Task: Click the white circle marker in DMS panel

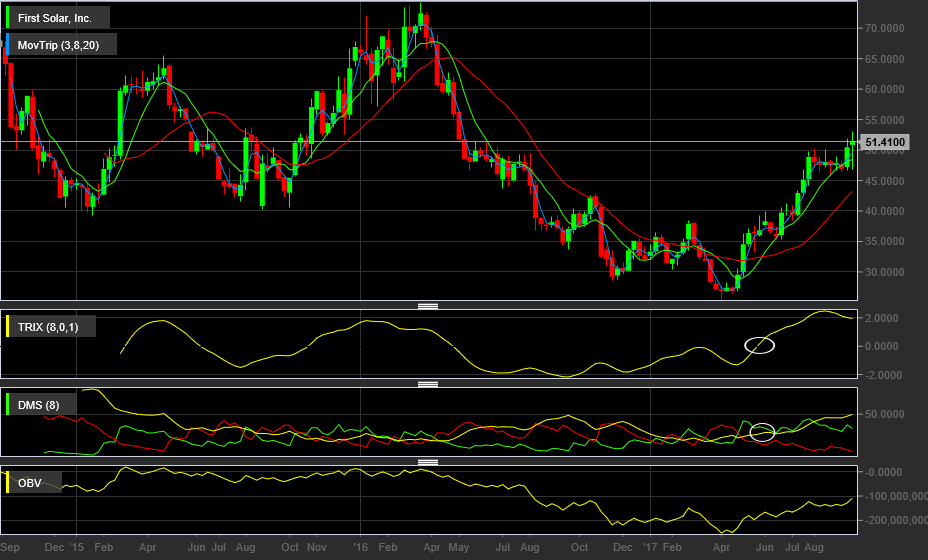Action: [762, 432]
